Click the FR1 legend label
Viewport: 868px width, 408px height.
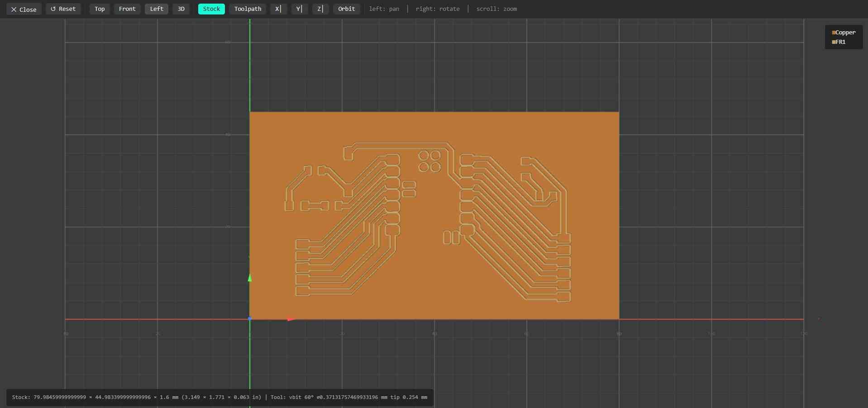pyautogui.click(x=840, y=42)
